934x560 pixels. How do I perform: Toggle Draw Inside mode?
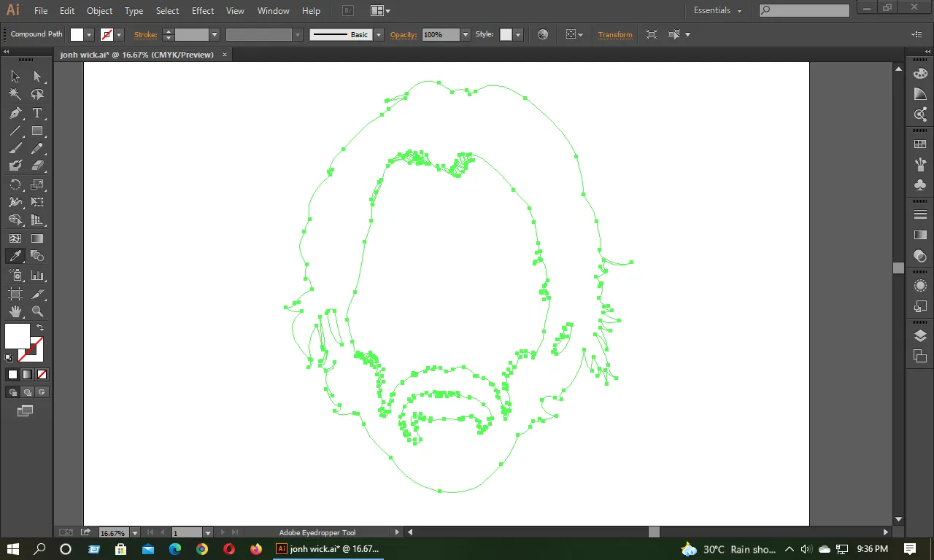[42, 392]
